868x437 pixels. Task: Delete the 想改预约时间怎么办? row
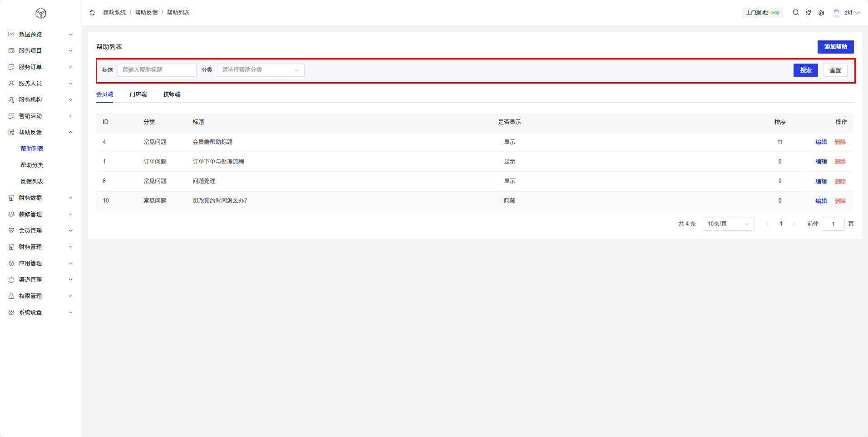840,201
